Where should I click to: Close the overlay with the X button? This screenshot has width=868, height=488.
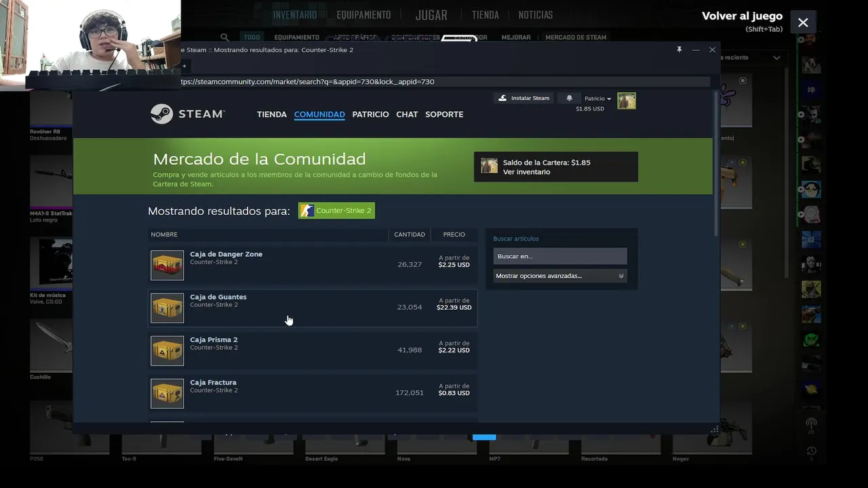(803, 22)
